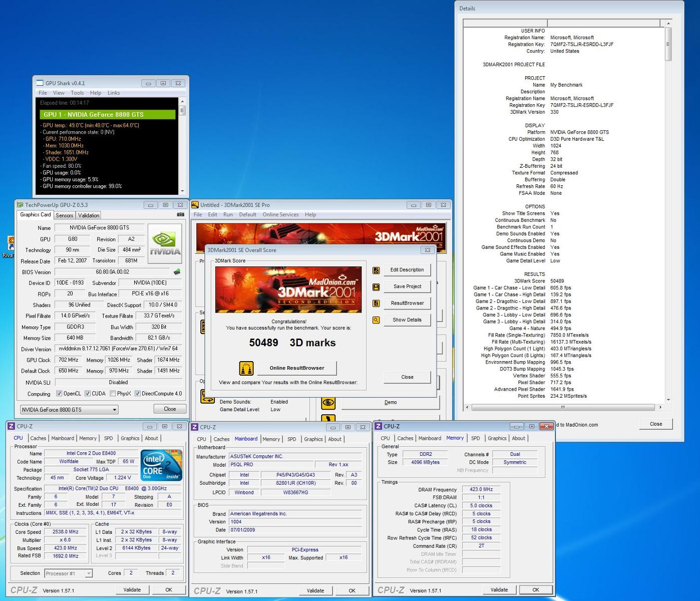This screenshot has height=601, width=700.
Task: Click the CPU-Z Z icon in Mainboard window
Action: click(x=195, y=427)
